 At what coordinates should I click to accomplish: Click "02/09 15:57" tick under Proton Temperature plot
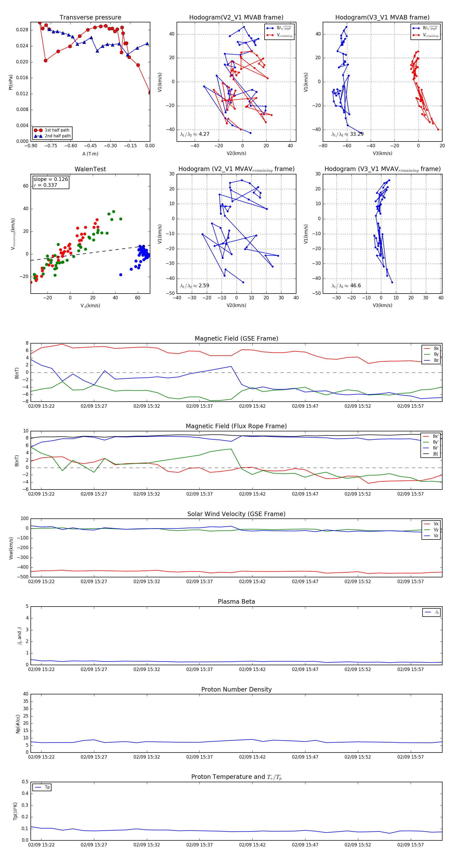410,845
